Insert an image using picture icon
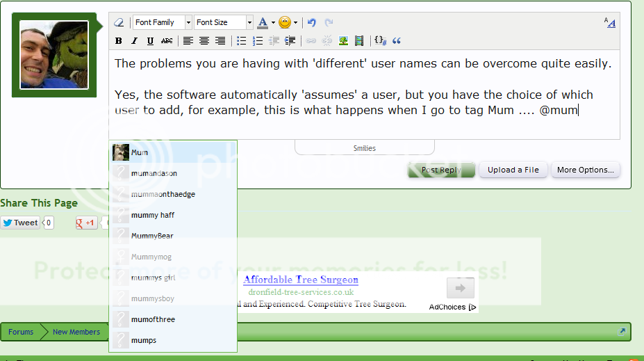Image resolution: width=644 pixels, height=361 pixels. pyautogui.click(x=343, y=41)
